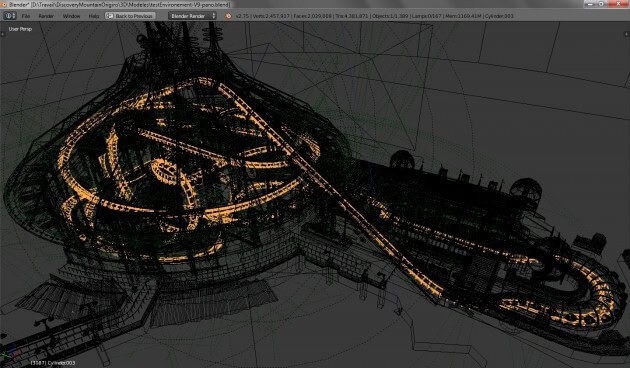630x368 pixels.
Task: Click the Lamps:0/167 statistic
Action: [x=427, y=16]
